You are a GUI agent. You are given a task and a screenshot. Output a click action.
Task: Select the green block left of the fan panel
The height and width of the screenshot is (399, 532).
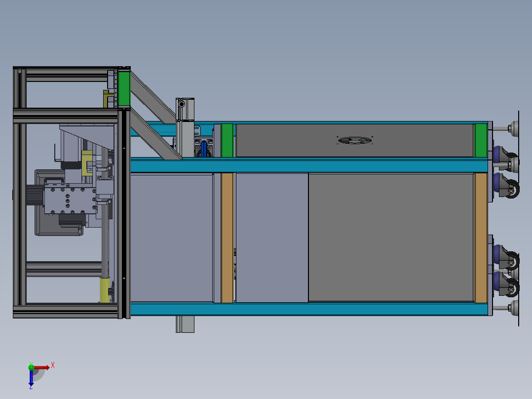228,140
